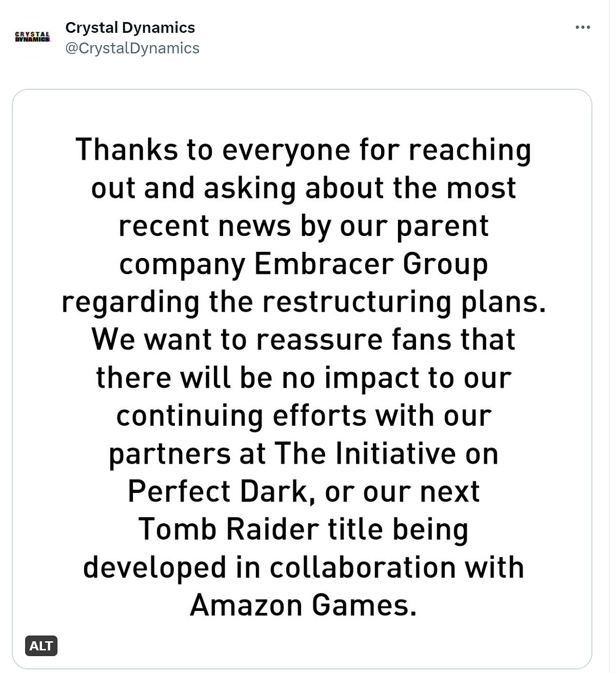
Task: Show the ALT image description badge
Action: [x=41, y=645]
